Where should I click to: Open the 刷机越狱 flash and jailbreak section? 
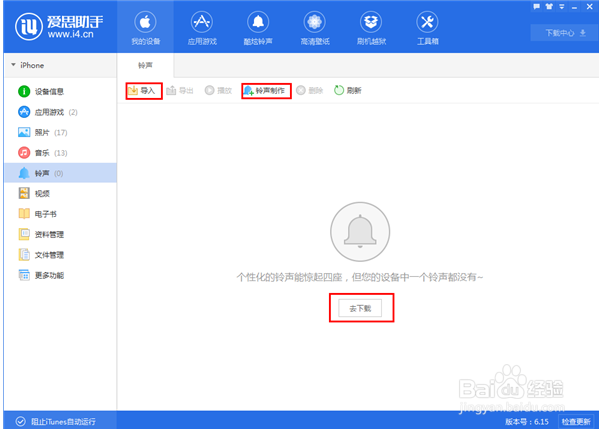[371, 28]
